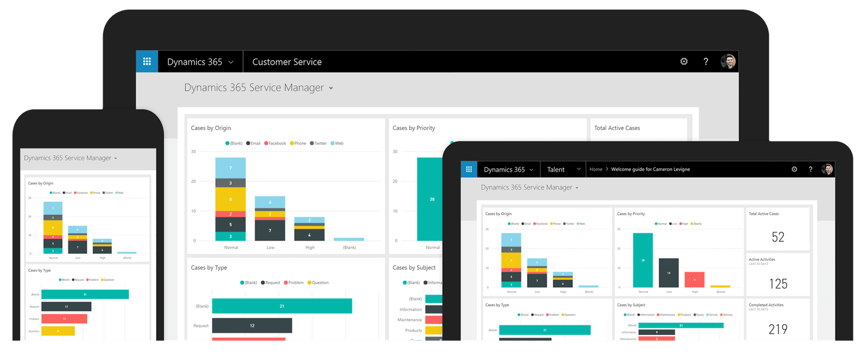The width and height of the screenshot is (868, 354).
Task: Expand the Talent dropdown arrow on the tablet
Action: pyautogui.click(x=579, y=169)
